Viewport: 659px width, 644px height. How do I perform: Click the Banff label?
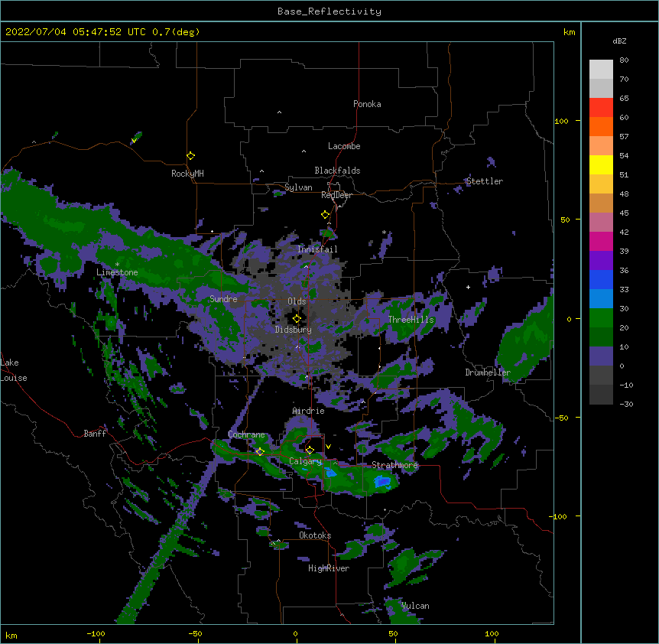click(x=95, y=434)
